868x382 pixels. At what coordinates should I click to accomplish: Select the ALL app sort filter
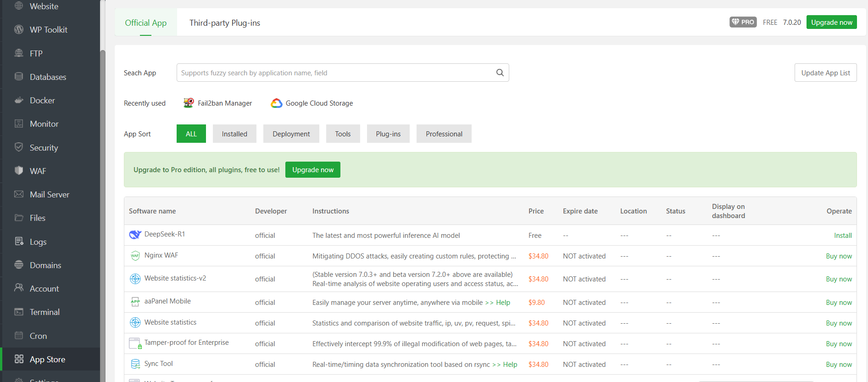(x=191, y=134)
